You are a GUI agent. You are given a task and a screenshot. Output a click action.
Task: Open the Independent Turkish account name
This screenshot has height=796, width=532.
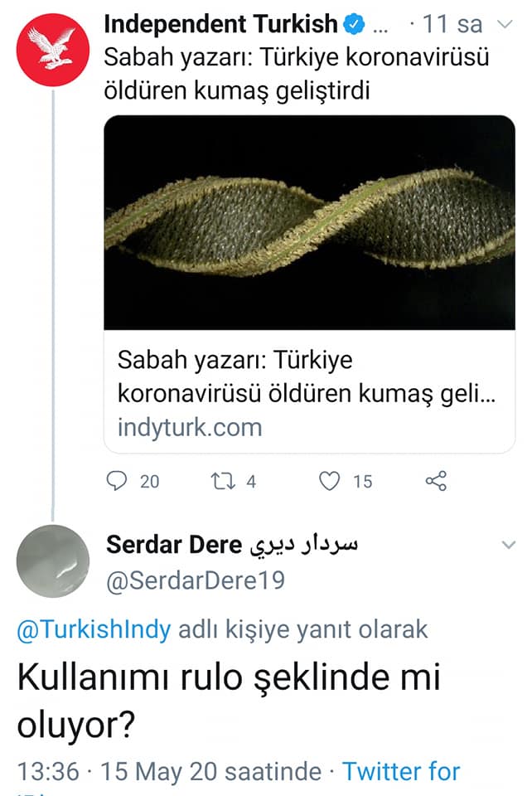coord(220,24)
